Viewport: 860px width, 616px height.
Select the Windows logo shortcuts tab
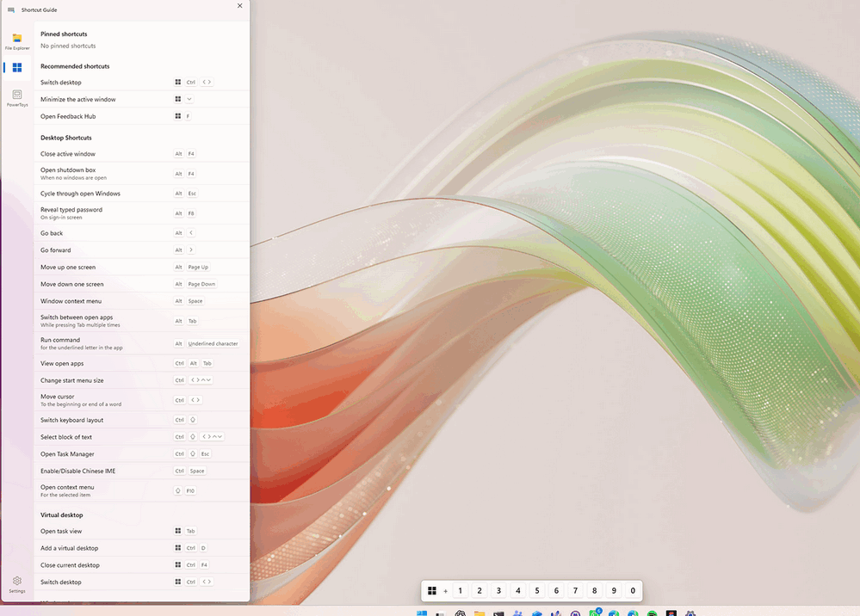pos(17,67)
